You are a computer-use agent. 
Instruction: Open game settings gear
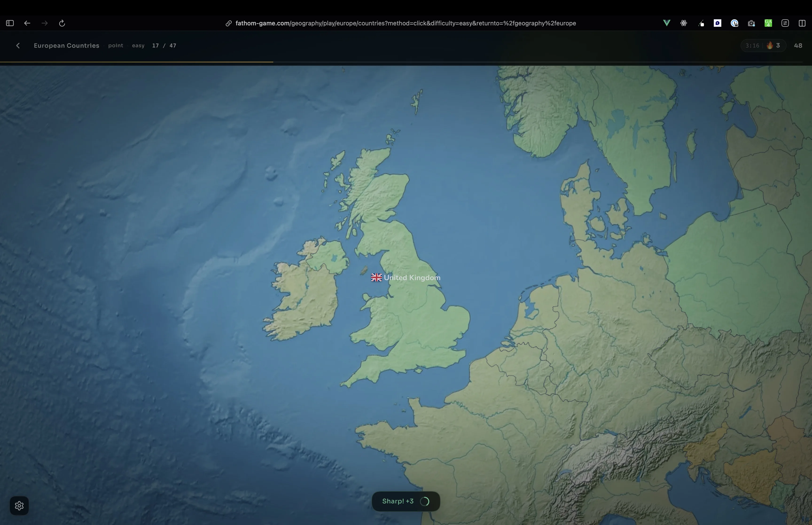click(x=19, y=505)
